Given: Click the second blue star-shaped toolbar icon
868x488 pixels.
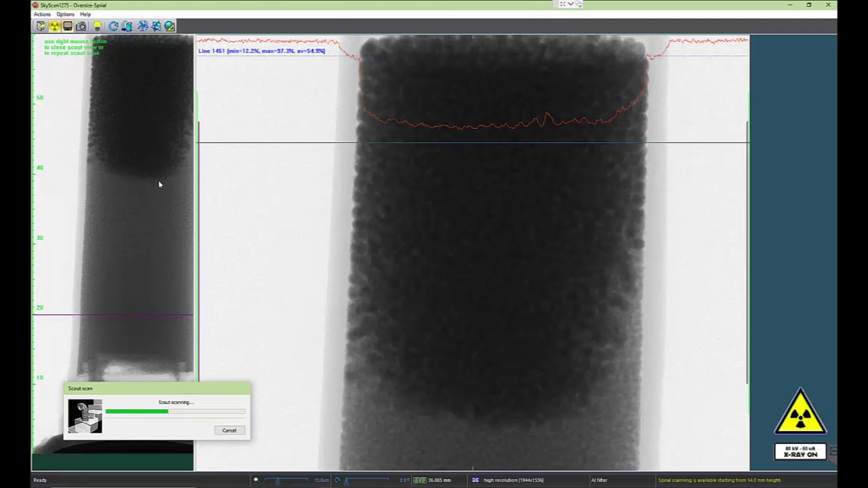Looking at the screenshot, I should [x=156, y=26].
